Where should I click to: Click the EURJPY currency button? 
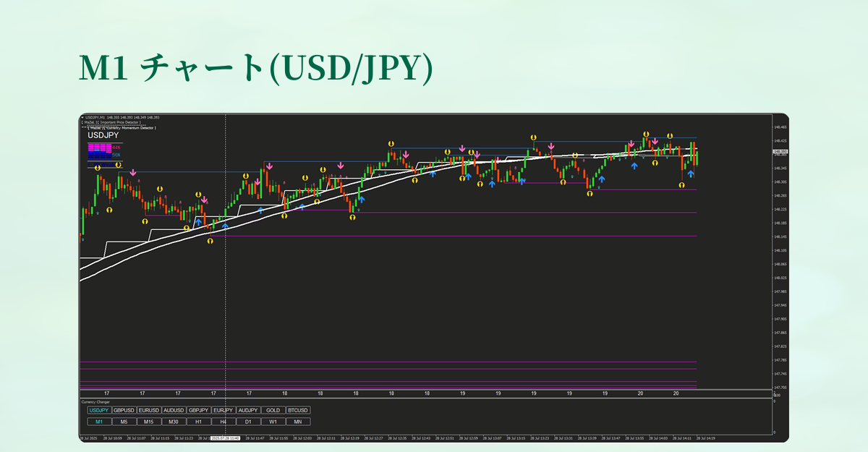pyautogui.click(x=223, y=410)
